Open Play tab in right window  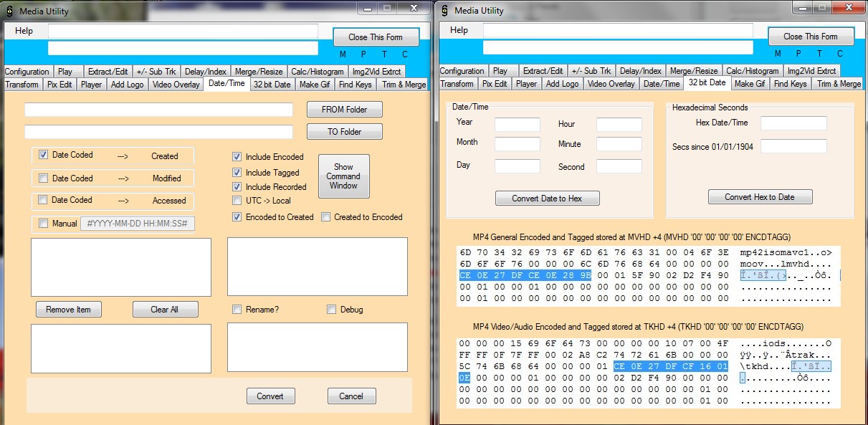point(500,71)
